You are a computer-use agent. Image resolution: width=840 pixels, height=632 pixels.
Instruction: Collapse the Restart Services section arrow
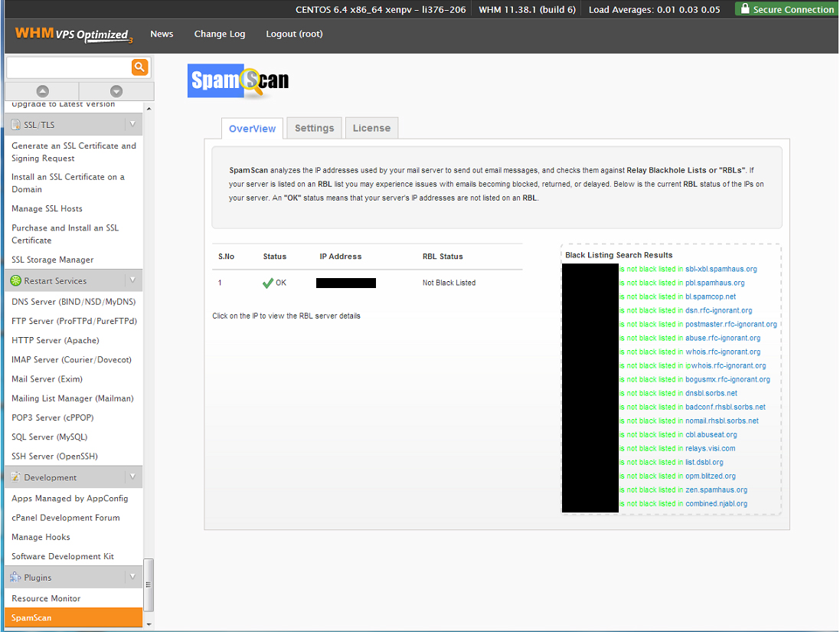132,280
